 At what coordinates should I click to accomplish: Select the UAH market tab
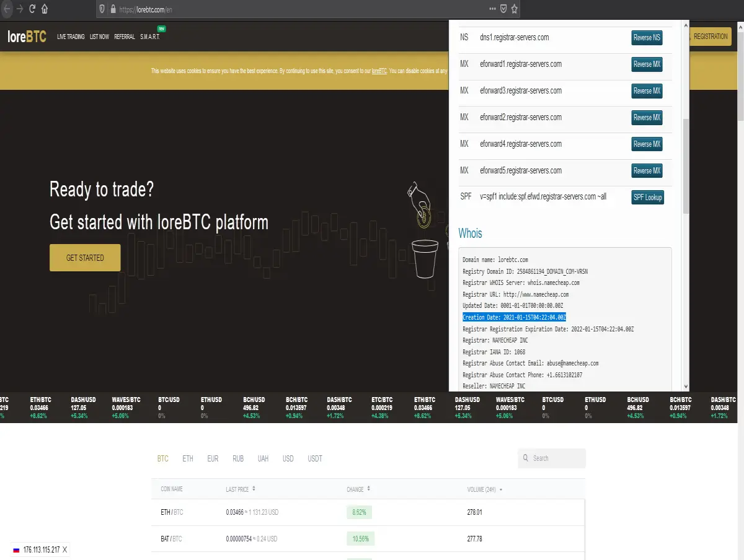[x=263, y=459]
